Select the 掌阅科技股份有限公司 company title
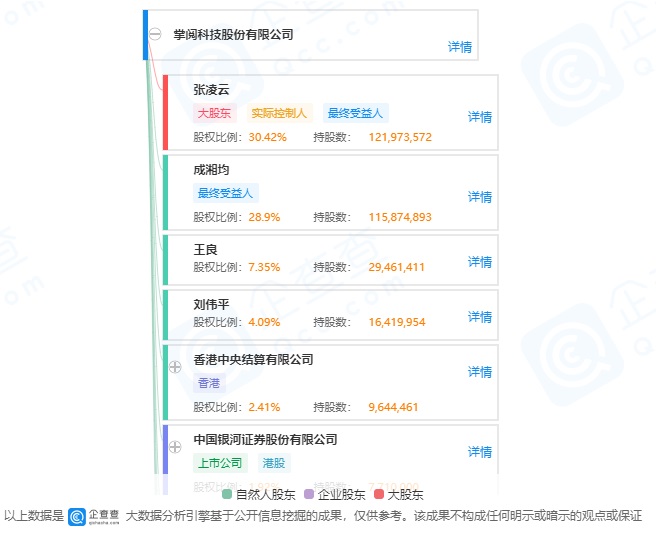 (x=233, y=34)
